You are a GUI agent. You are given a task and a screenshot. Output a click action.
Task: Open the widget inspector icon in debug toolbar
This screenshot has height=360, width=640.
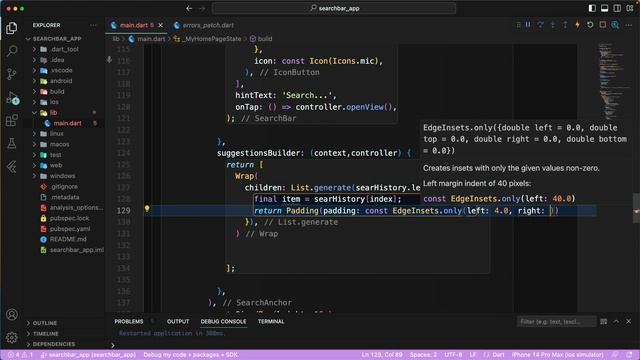[615, 25]
